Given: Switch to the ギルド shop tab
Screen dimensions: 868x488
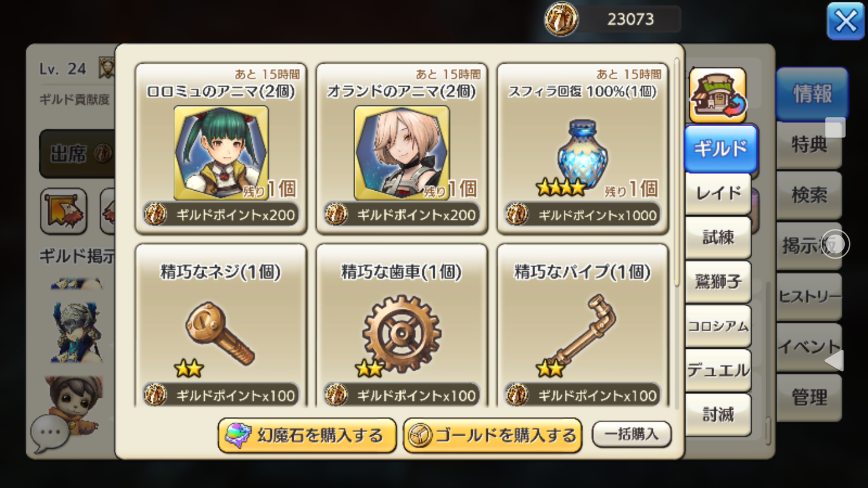Looking at the screenshot, I should (721, 149).
